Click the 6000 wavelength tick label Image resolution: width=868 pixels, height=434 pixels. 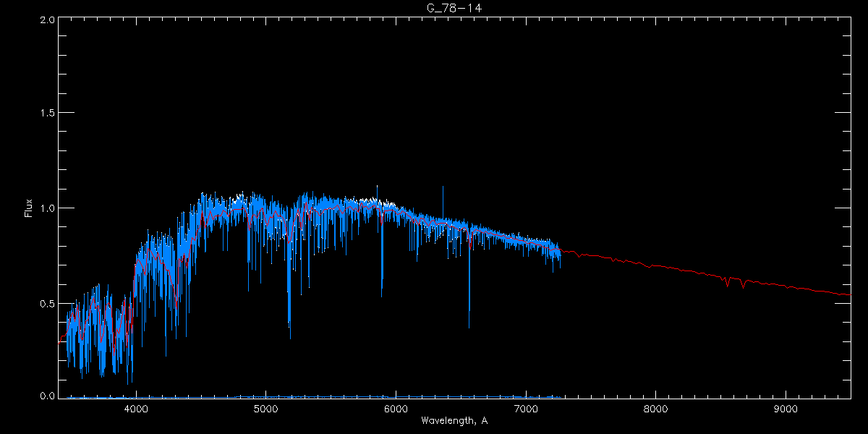tap(396, 409)
